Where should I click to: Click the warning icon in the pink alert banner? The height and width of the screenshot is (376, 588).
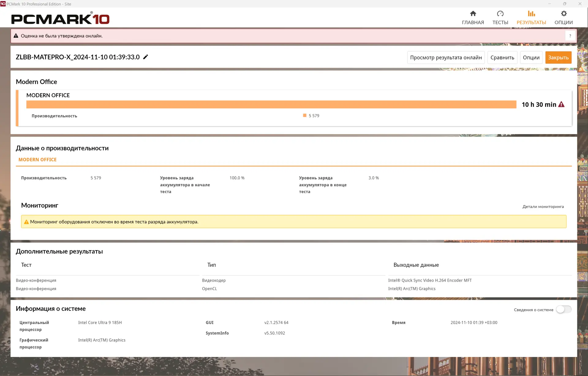tap(16, 36)
